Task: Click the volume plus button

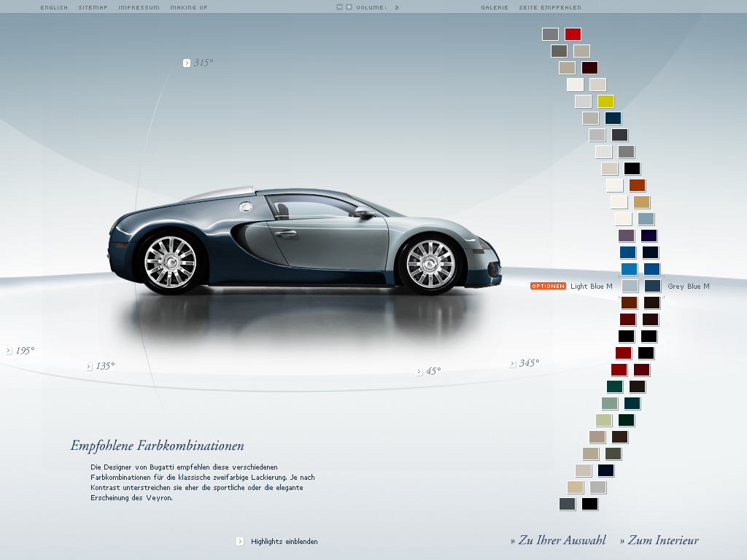Action: (x=349, y=7)
